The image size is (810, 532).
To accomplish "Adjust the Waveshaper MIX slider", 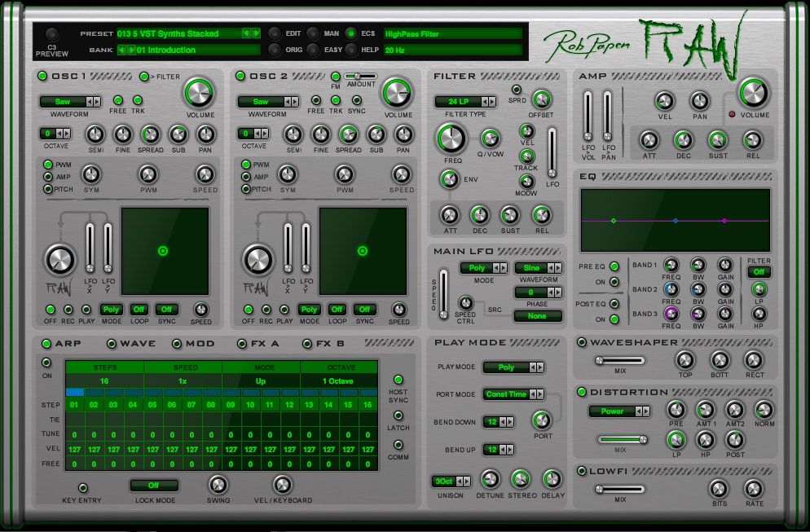I will click(x=619, y=361).
